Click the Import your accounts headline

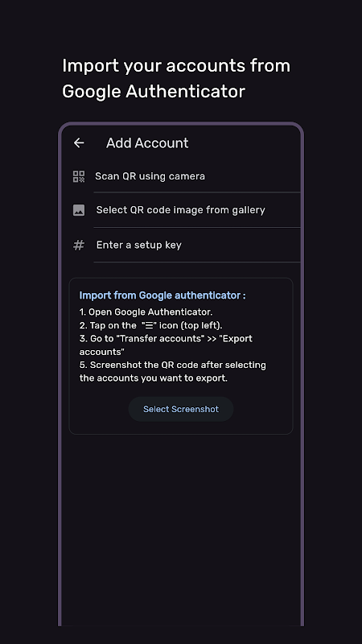176,66
